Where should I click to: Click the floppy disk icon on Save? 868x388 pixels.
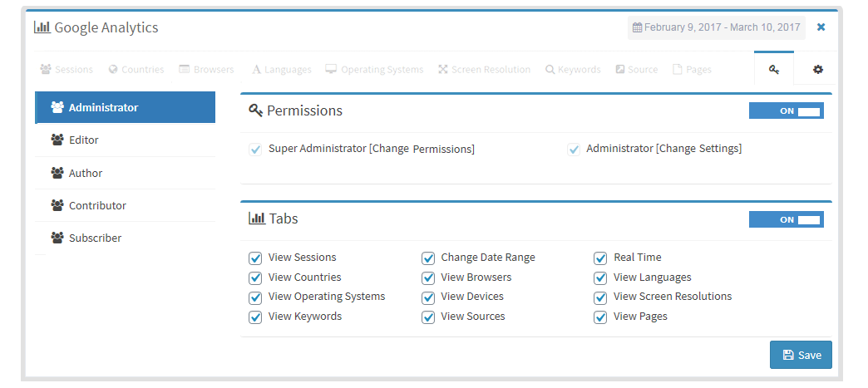point(788,356)
